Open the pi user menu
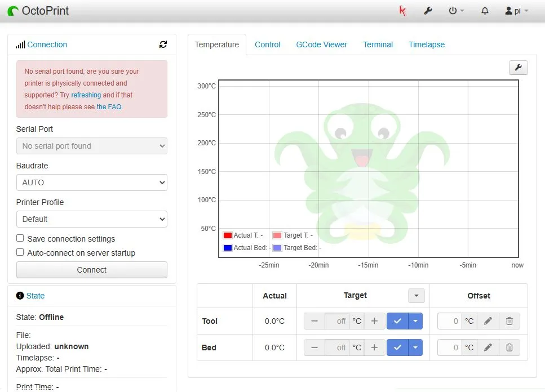Image resolution: width=545 pixels, height=392 pixels. [x=516, y=11]
